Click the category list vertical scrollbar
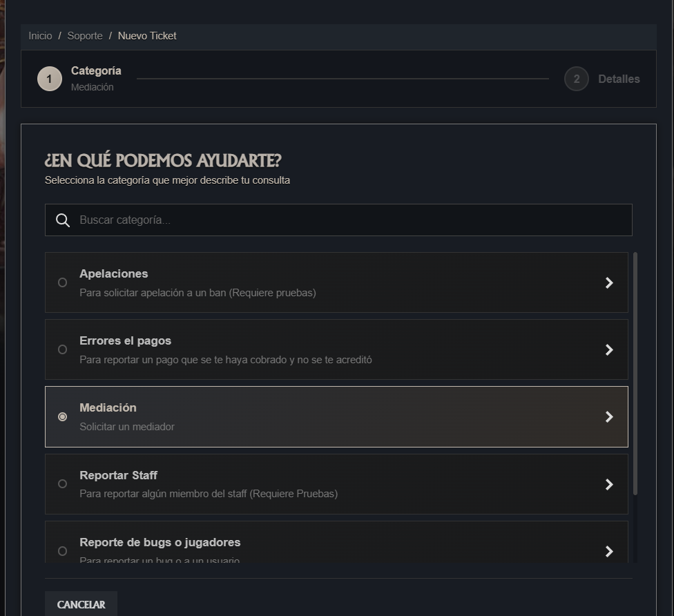Image resolution: width=674 pixels, height=616 pixels. click(635, 374)
